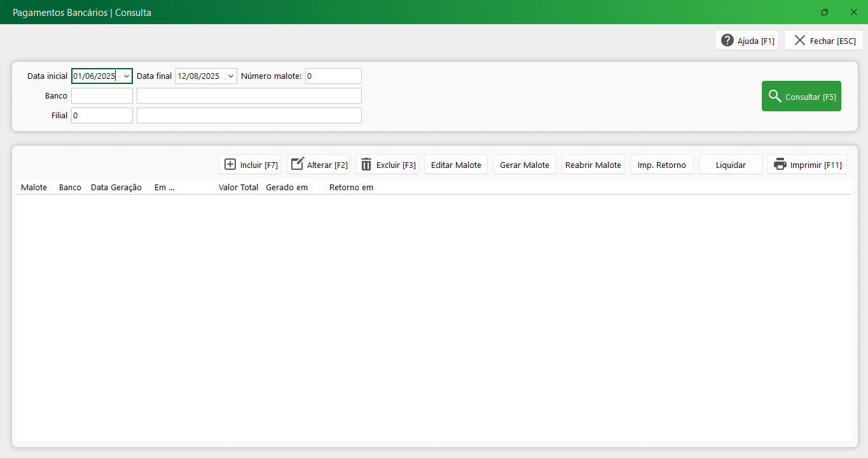Sort by the Data Geração column header
868x458 pixels.
click(x=116, y=188)
